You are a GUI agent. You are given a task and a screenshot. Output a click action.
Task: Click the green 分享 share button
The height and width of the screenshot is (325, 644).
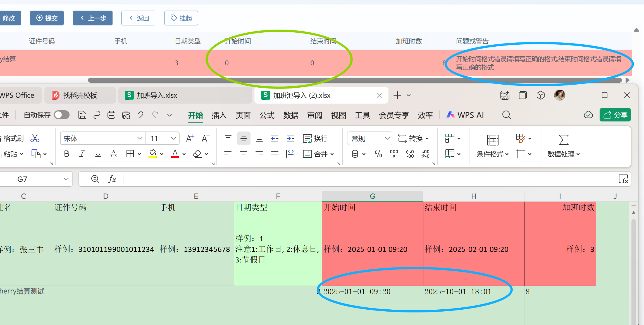[615, 115]
